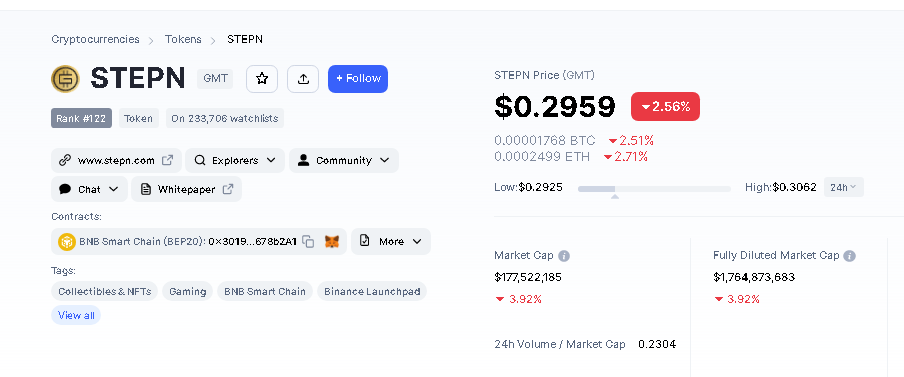Image resolution: width=904 pixels, height=377 pixels.
Task: Open the Whitepaper external link
Action: [x=186, y=189]
